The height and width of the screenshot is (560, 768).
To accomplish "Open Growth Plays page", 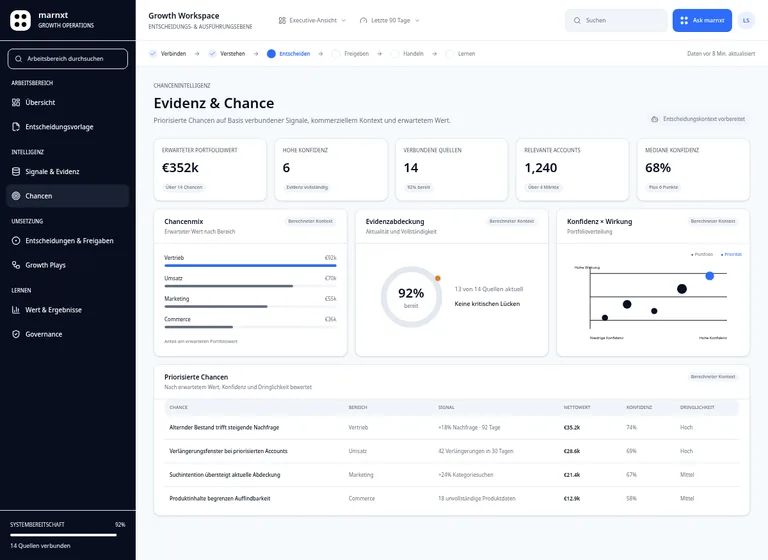I will [68, 265].
